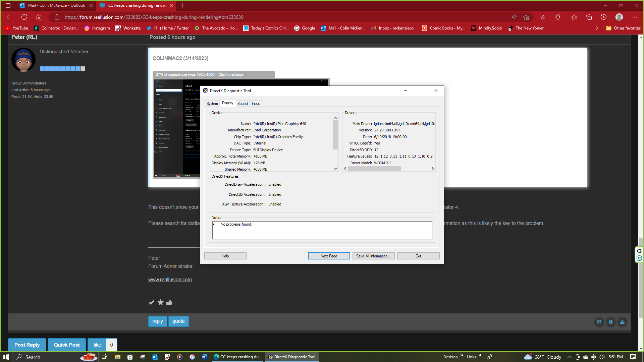
Task: Click the checkmark icon under Peter's post
Action: [x=151, y=303]
